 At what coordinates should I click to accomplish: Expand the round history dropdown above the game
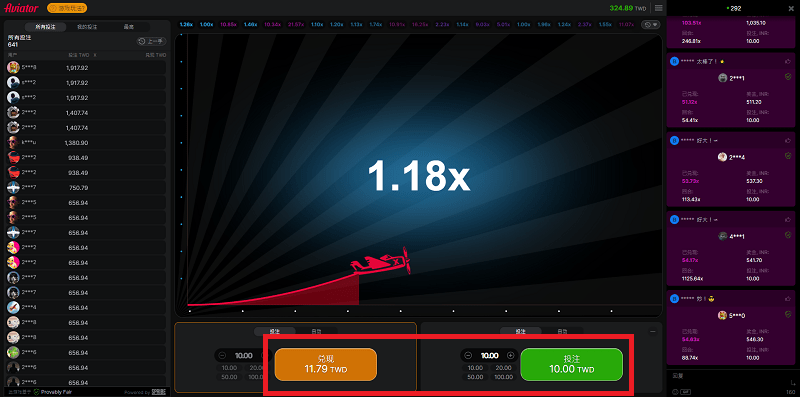coord(650,24)
